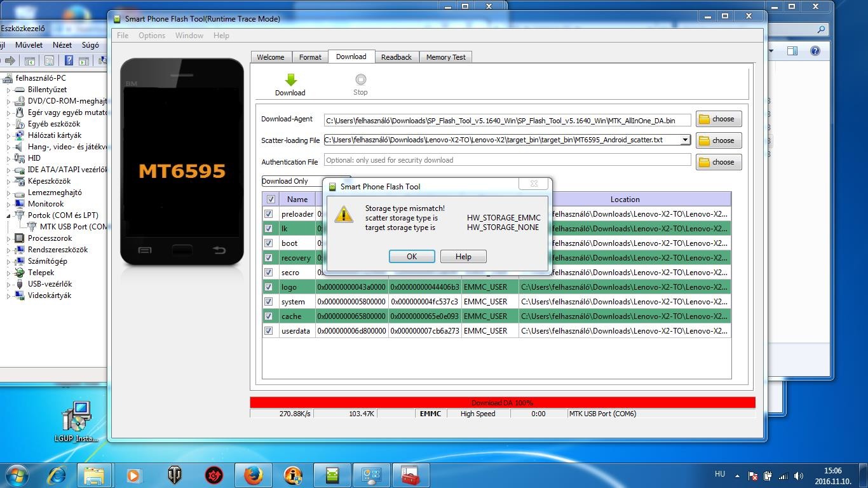The height and width of the screenshot is (488, 868).
Task: Uncheck the preloader partition checkbox
Action: pos(269,214)
